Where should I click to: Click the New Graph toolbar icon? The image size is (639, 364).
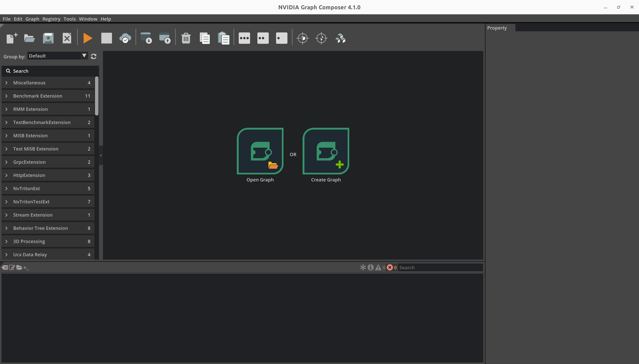[x=12, y=38]
